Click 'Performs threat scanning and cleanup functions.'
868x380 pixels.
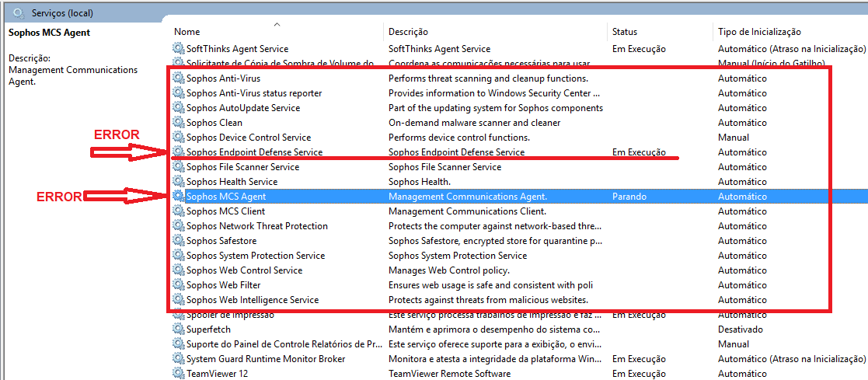pyautogui.click(x=488, y=78)
